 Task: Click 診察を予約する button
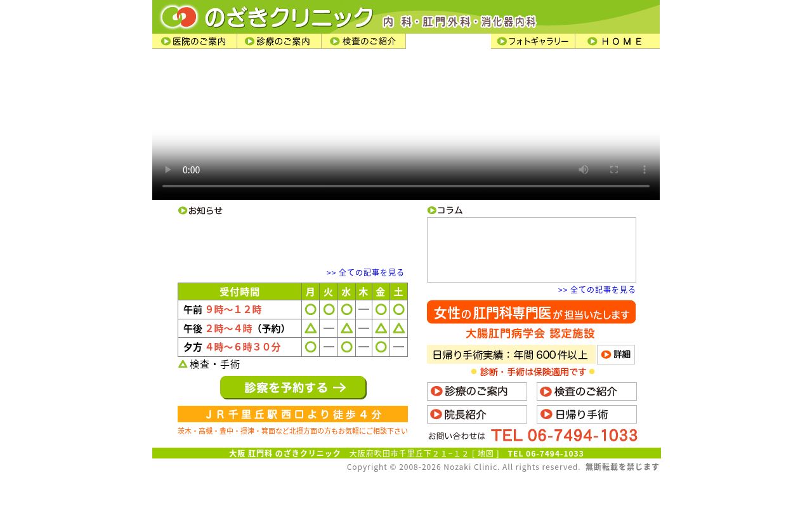pyautogui.click(x=293, y=387)
